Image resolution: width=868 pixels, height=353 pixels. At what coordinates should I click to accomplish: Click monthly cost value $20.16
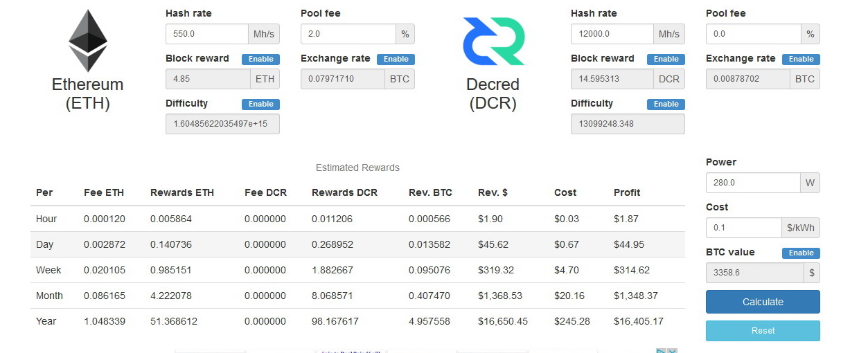point(569,296)
